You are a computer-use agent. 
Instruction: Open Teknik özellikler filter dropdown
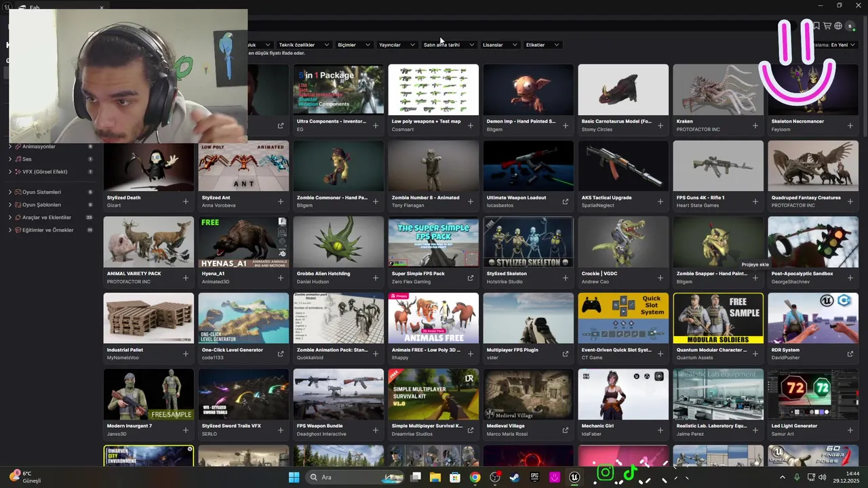304,45
